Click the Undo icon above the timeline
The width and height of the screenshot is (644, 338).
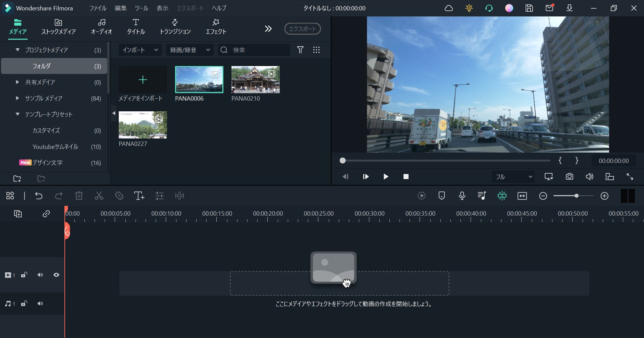39,196
